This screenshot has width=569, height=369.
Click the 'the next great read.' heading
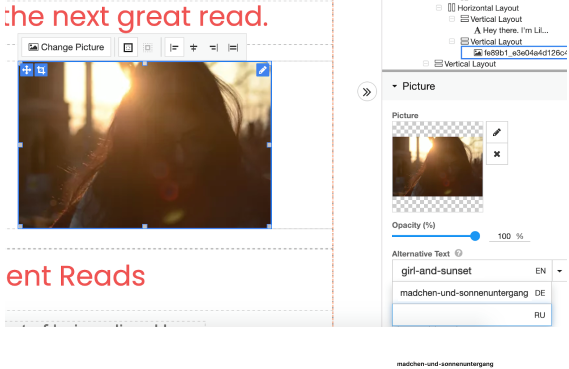[x=136, y=17]
